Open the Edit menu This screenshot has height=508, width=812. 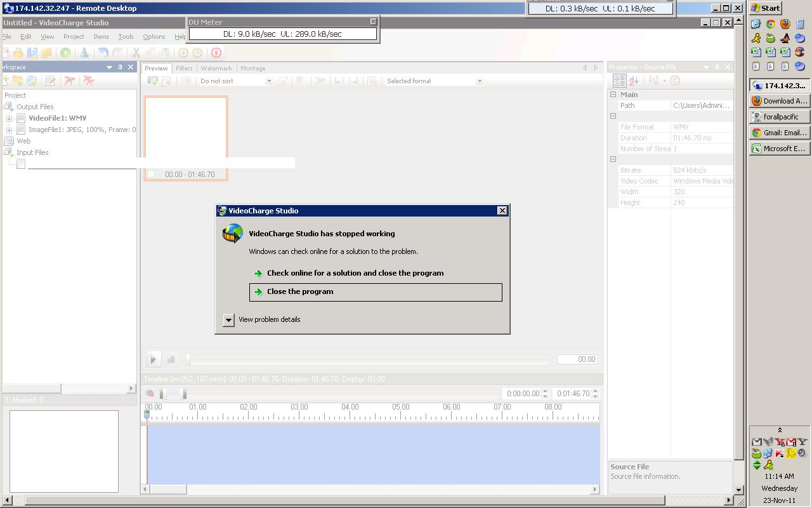(x=25, y=37)
